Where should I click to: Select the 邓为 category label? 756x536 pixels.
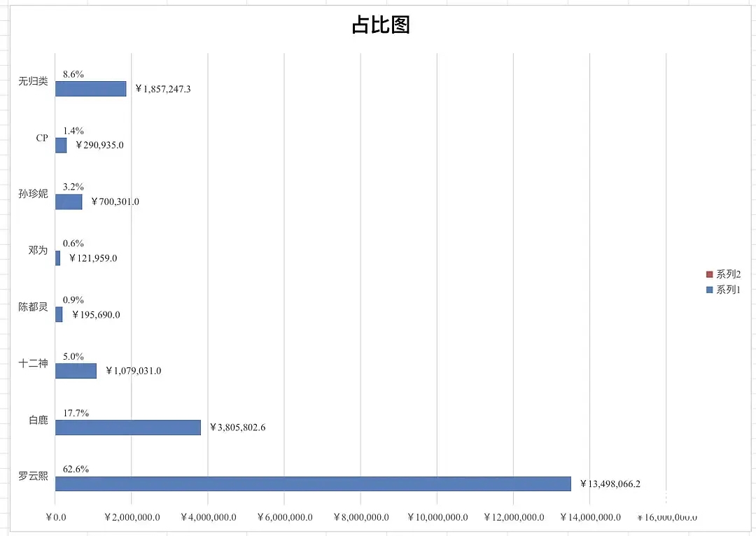click(x=38, y=250)
